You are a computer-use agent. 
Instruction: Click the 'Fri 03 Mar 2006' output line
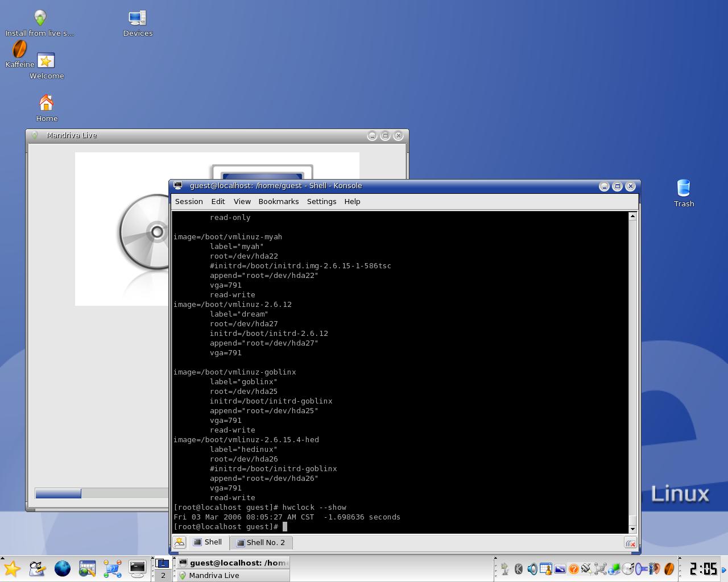point(287,517)
